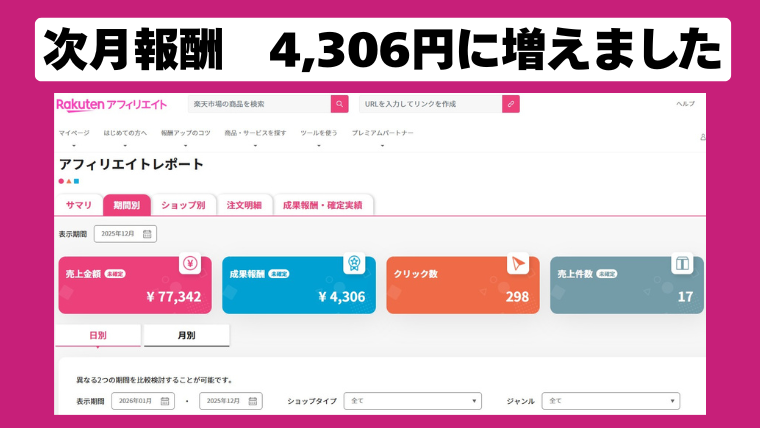Click the magnifier search button
The image size is (760, 428).
pyautogui.click(x=340, y=104)
